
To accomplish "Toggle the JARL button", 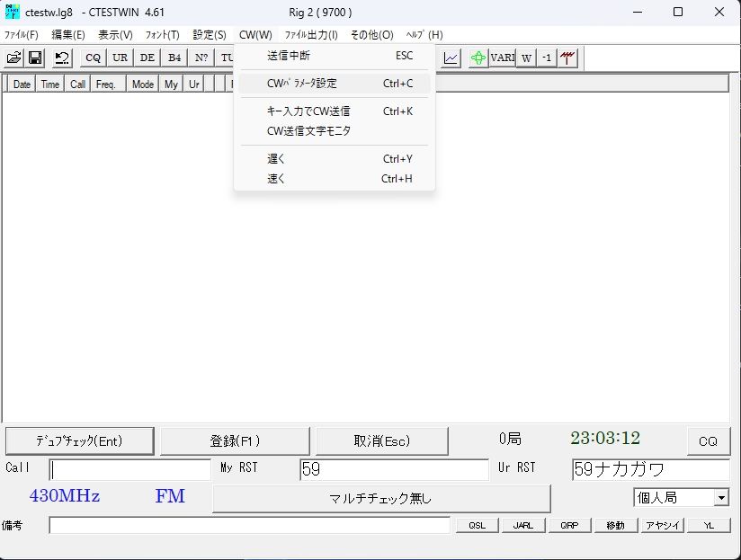I will click(x=523, y=525).
